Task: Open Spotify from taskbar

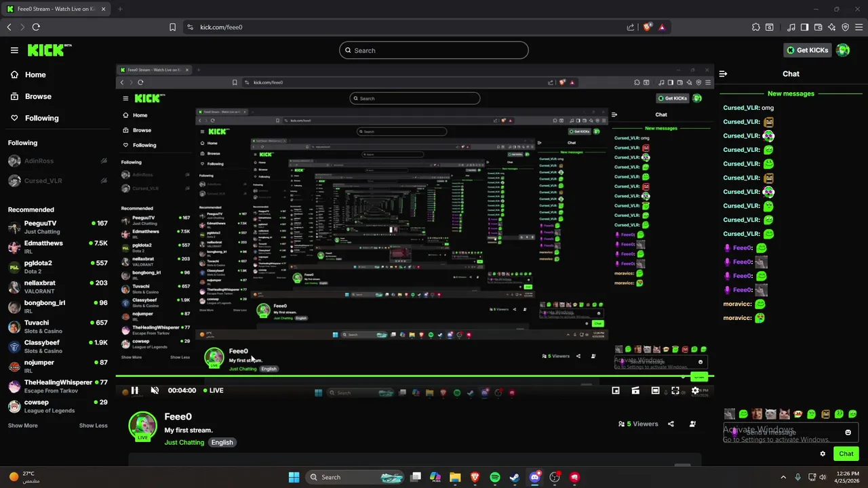Action: pyautogui.click(x=495, y=477)
